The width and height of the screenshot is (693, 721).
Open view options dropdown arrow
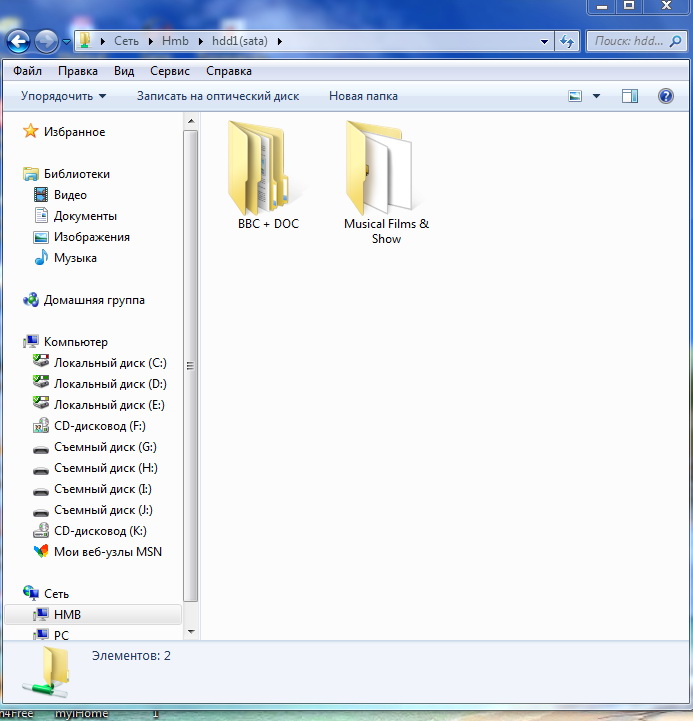pos(596,96)
